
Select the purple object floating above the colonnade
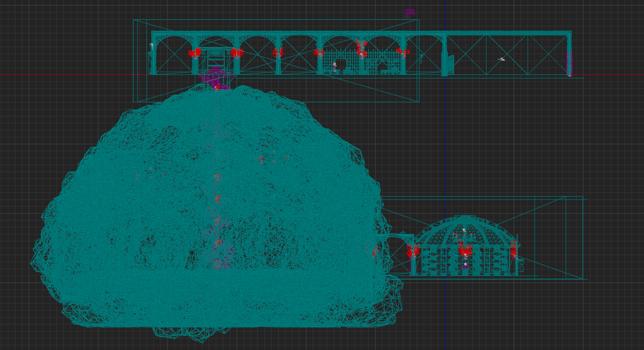pos(410,12)
